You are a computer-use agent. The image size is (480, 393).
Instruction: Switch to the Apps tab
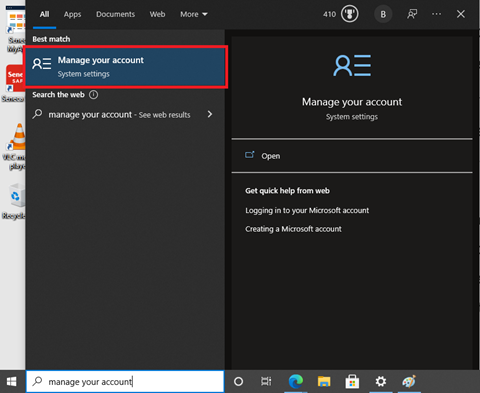point(72,14)
